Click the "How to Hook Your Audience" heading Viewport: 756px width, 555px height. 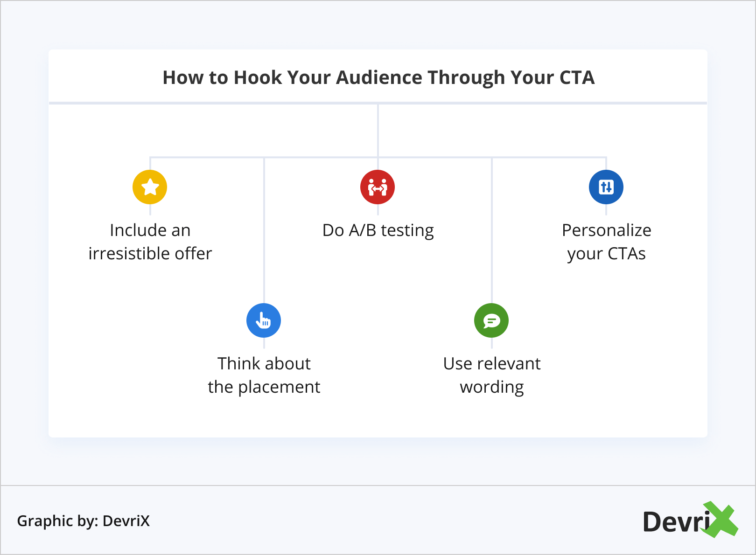[x=378, y=77]
